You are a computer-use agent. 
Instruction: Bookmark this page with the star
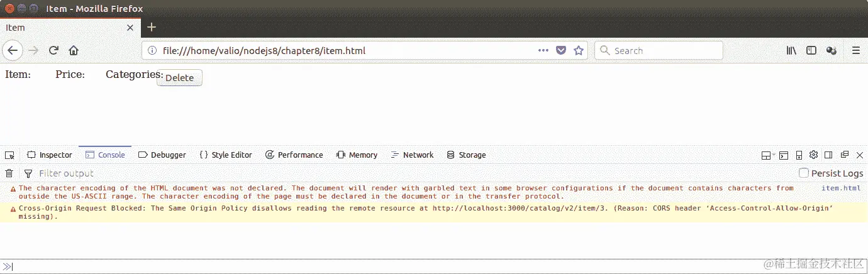[x=579, y=51]
